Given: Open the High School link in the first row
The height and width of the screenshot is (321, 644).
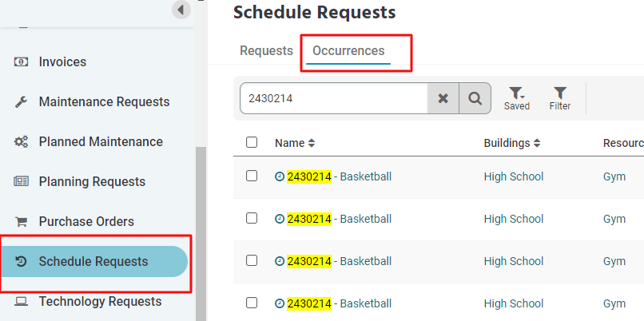Looking at the screenshot, I should point(514,176).
